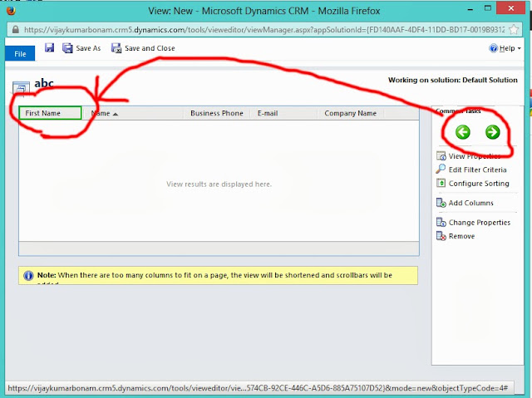Choose Add Columns
The image size is (532, 398).
[471, 203]
